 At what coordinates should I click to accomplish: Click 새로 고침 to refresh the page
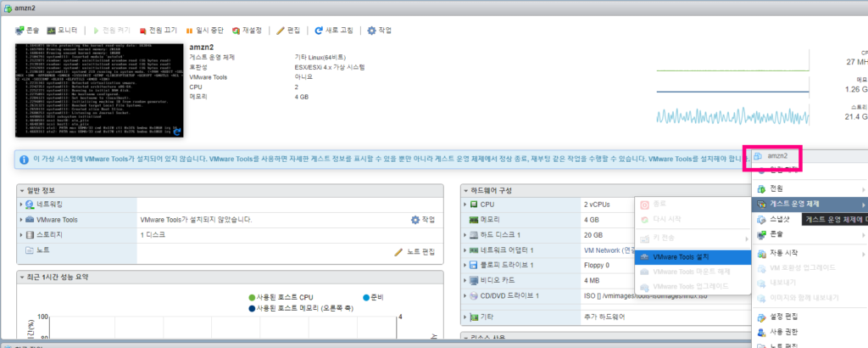[x=334, y=31]
